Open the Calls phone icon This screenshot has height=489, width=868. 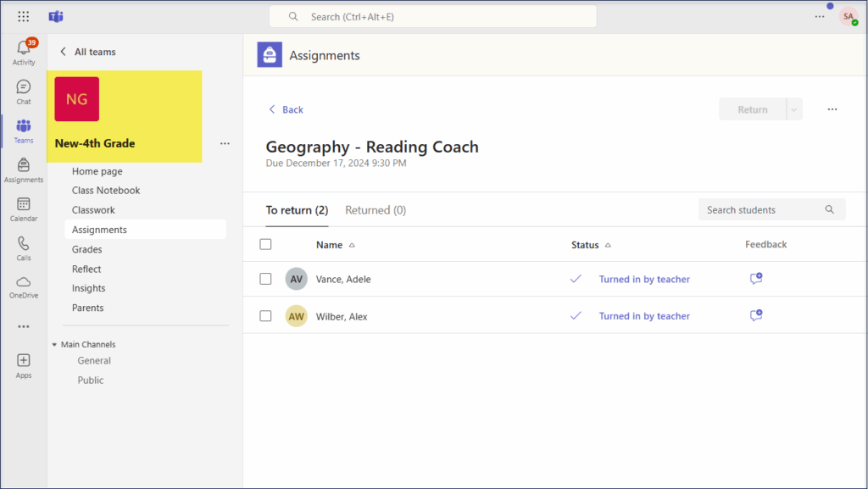(x=24, y=244)
